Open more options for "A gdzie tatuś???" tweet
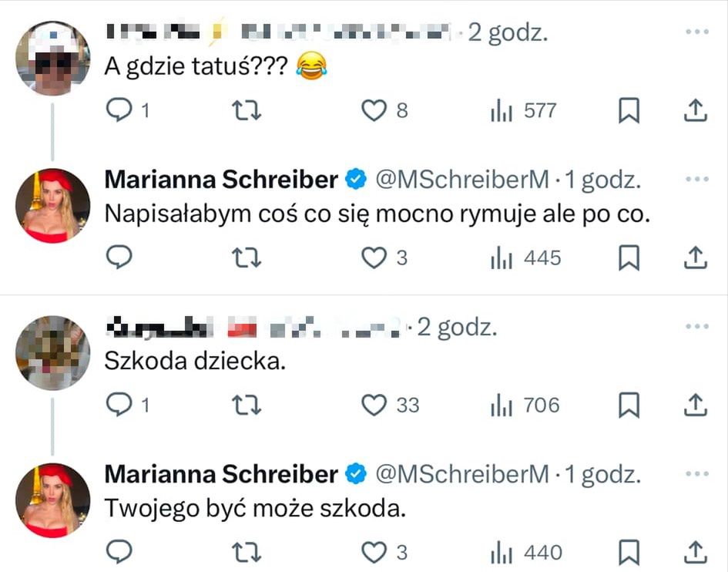This screenshot has height=572, width=728. point(696,32)
